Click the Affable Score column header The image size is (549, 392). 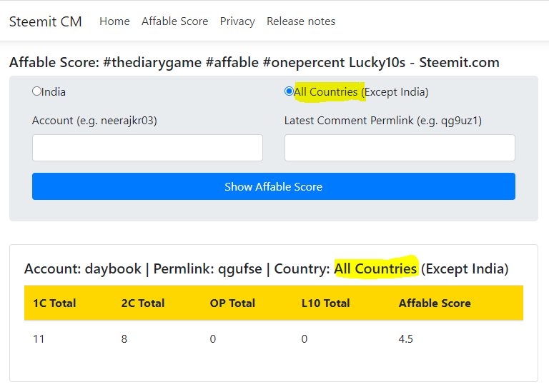435,303
